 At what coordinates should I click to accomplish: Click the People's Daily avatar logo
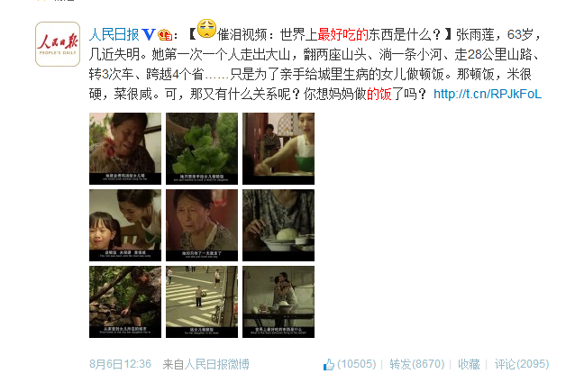point(58,44)
